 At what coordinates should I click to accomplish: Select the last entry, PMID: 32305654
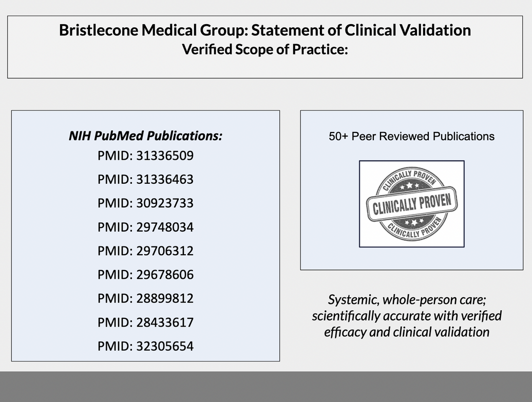[x=145, y=346]
